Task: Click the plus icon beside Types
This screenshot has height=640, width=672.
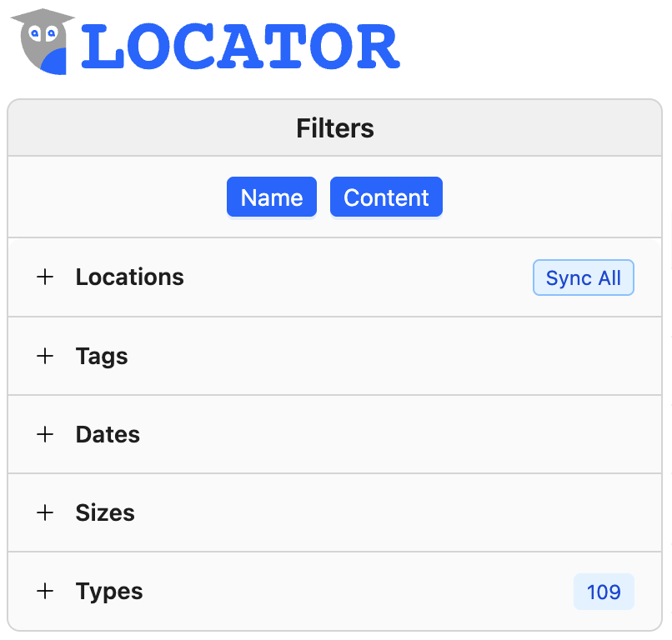Action: [45, 592]
